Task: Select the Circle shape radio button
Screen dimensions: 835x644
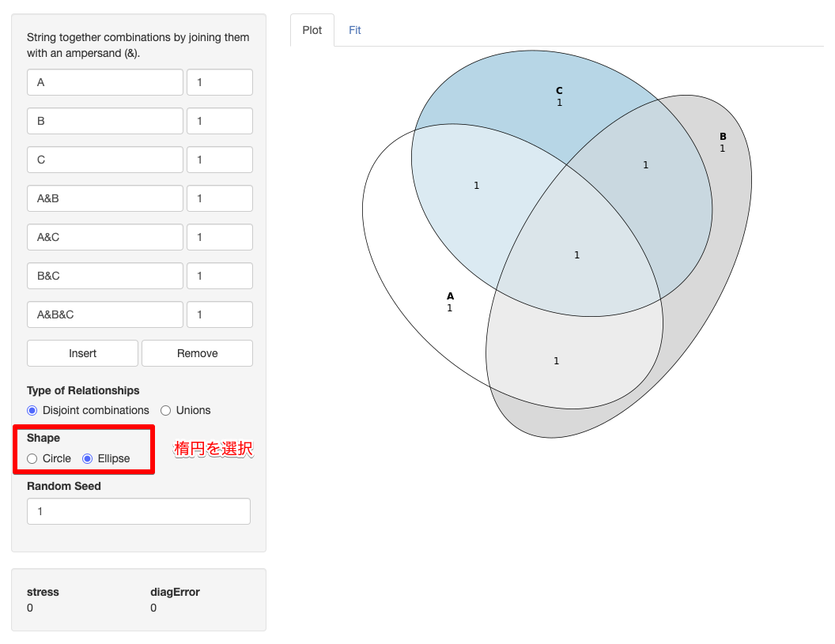Action: coord(32,458)
